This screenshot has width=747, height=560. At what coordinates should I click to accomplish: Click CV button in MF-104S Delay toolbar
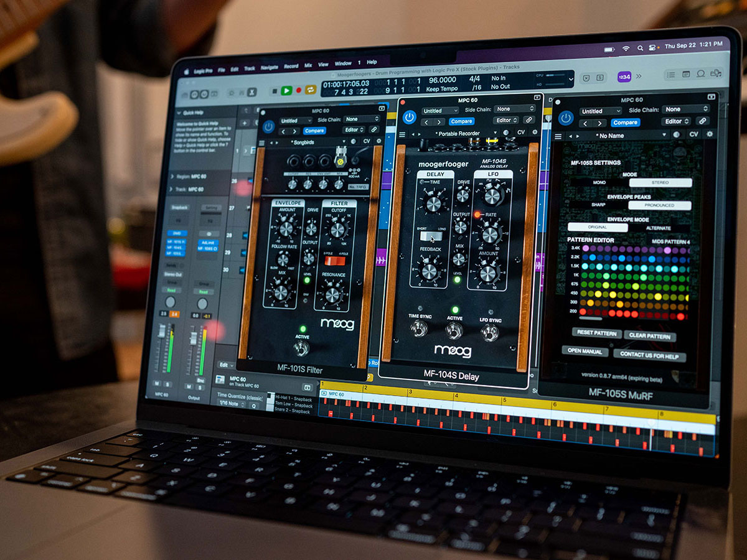click(521, 132)
